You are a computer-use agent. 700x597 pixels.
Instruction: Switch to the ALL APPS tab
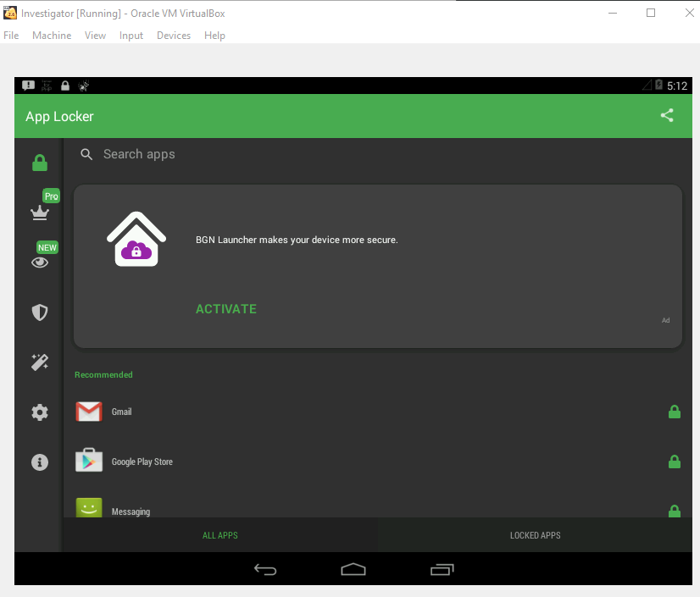pyautogui.click(x=220, y=535)
